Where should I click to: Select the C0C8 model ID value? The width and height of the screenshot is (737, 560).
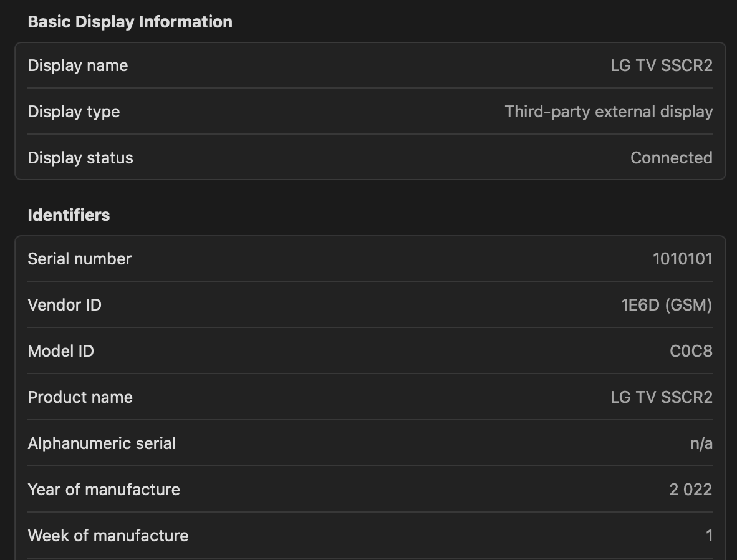690,351
